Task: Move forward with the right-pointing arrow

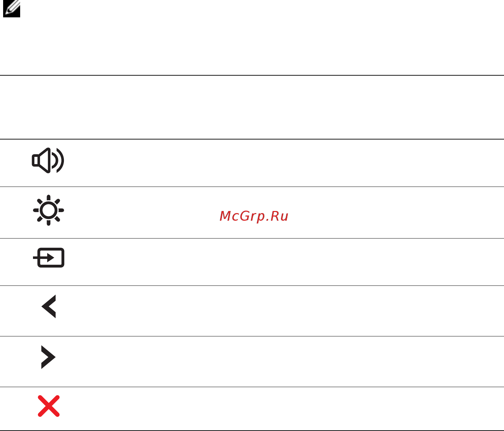Action: coord(48,357)
